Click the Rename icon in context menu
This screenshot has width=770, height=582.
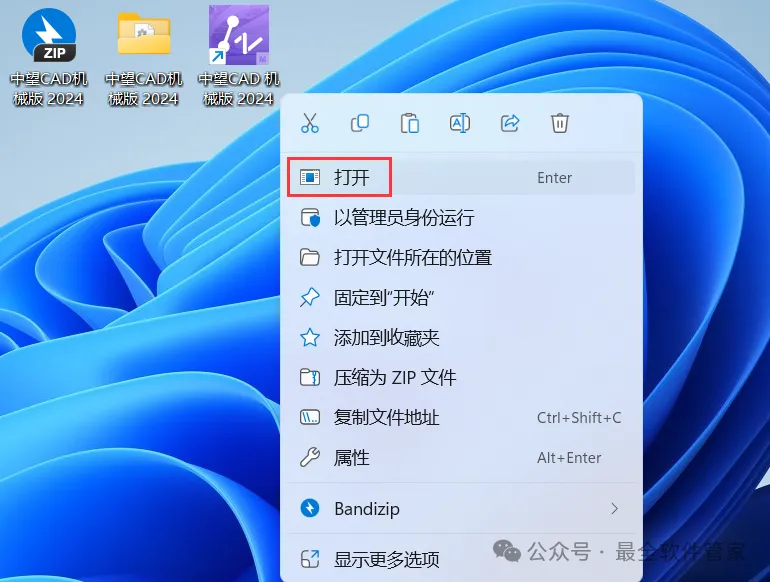460,123
